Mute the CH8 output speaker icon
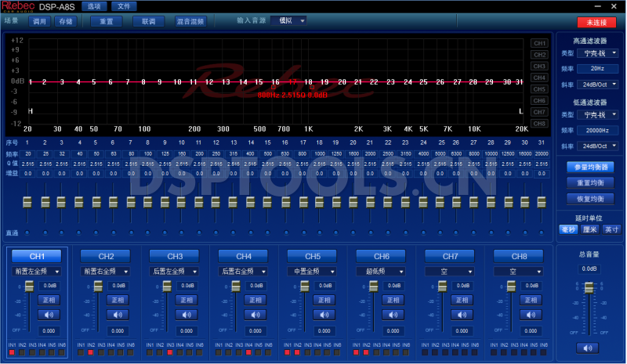Image resolution: width=627 pixels, height=364 pixels. 531,315
